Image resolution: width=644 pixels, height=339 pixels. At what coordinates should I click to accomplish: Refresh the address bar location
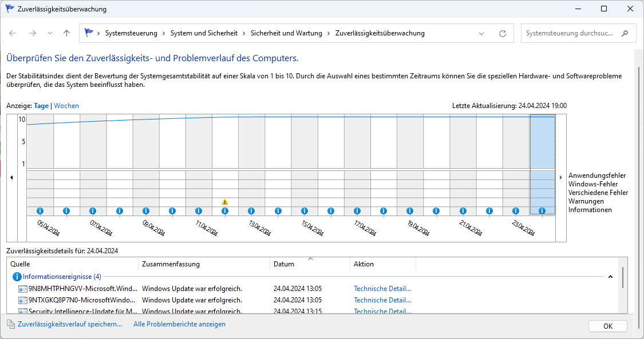pos(503,34)
